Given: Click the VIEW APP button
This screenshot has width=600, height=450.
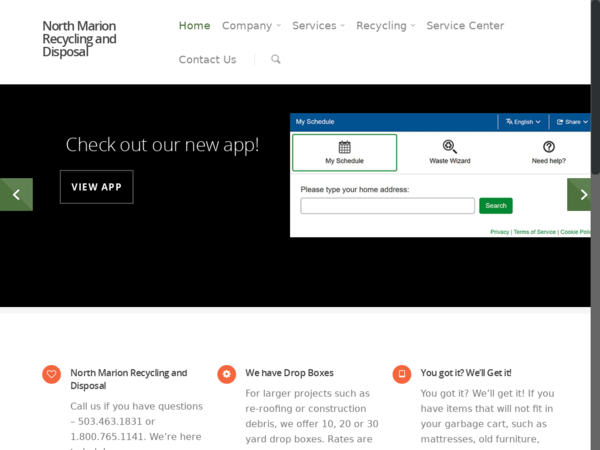Looking at the screenshot, I should tap(97, 187).
